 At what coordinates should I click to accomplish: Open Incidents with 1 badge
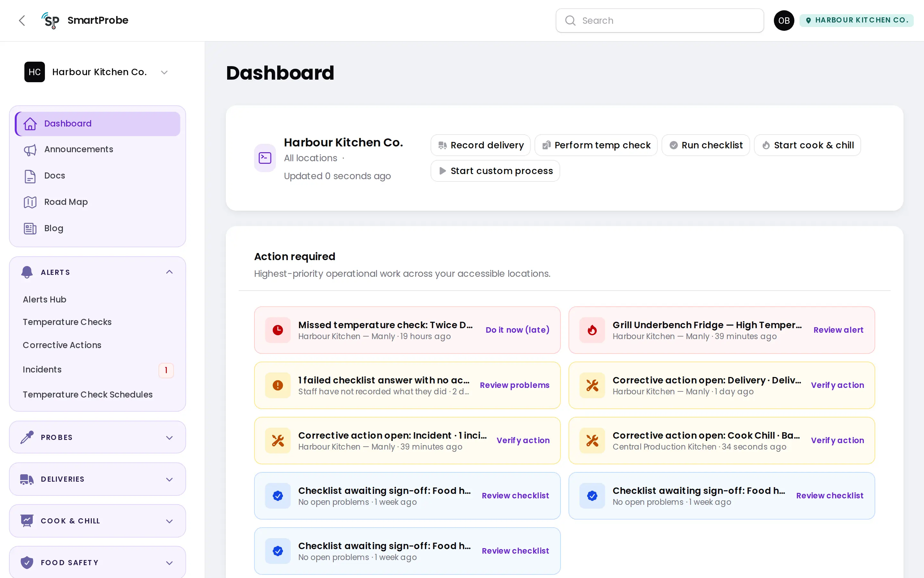tap(98, 370)
